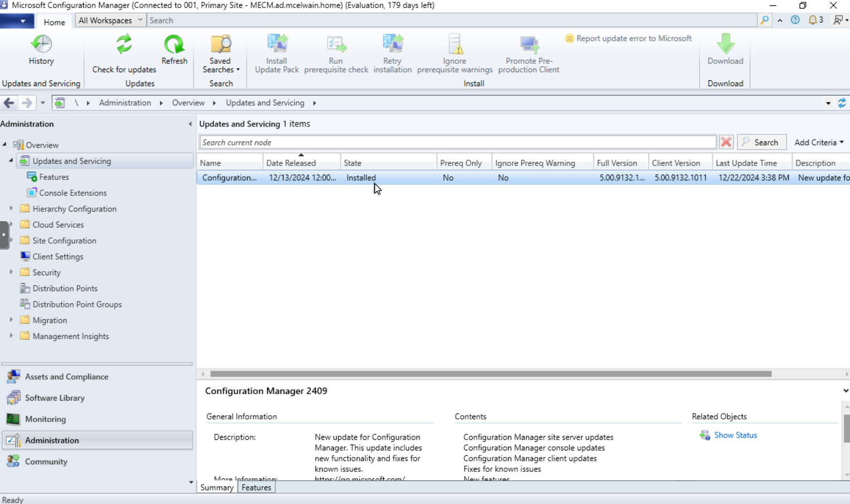Open Add Criteria dropdown
The width and height of the screenshot is (850, 504).
818,142
